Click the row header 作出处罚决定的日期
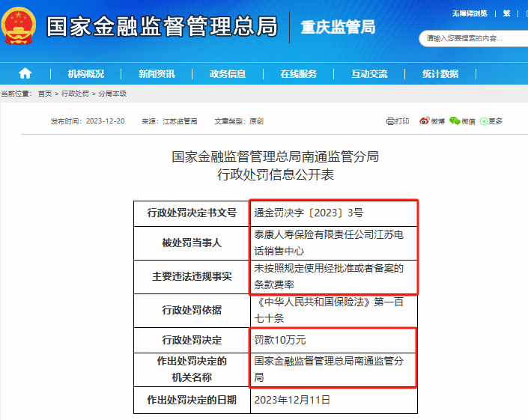Image resolution: width=528 pixels, height=420 pixels. [x=192, y=400]
